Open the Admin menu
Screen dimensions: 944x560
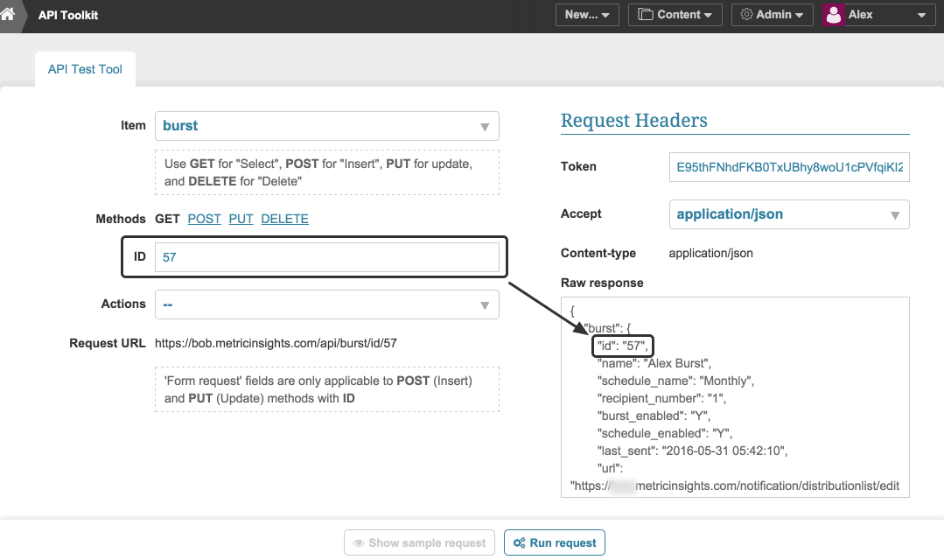point(772,15)
